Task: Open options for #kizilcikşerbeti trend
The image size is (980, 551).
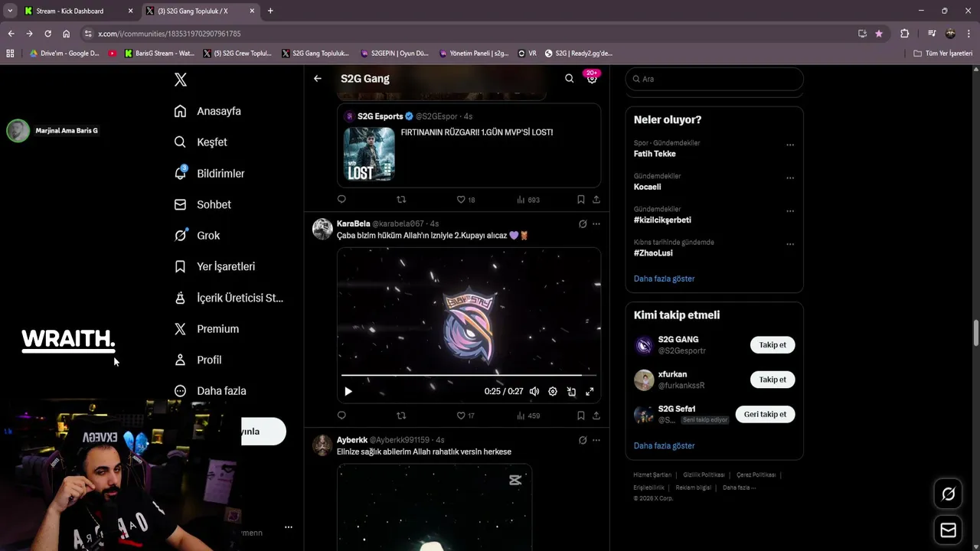Action: 790,210
